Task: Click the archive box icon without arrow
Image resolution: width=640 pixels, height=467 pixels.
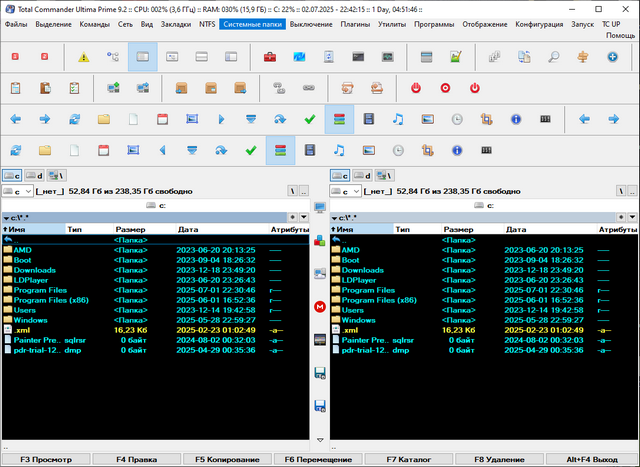Action: coord(211,88)
